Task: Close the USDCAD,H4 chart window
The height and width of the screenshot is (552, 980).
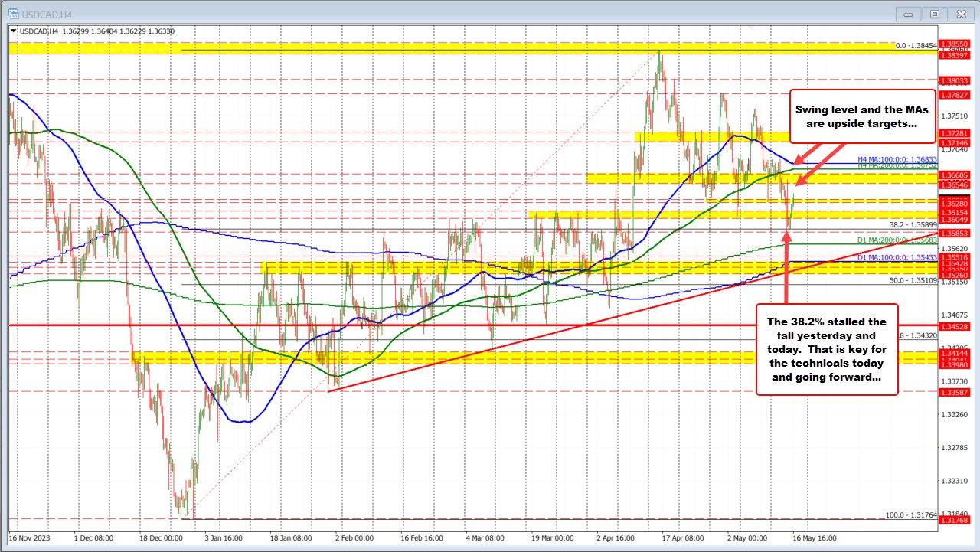Action: click(959, 14)
